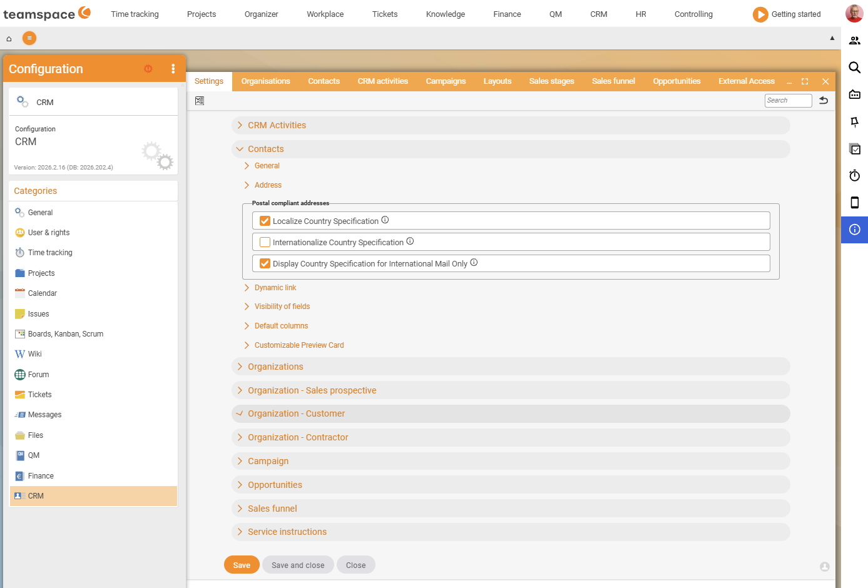Open the checklist task icon in right sidebar
The width and height of the screenshot is (868, 588).
854,149
